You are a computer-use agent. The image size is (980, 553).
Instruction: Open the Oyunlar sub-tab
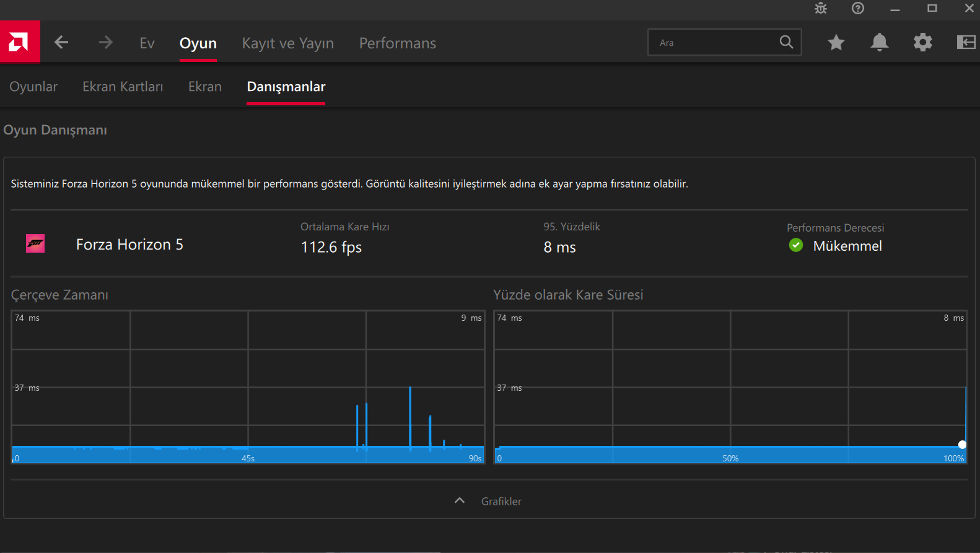point(33,87)
